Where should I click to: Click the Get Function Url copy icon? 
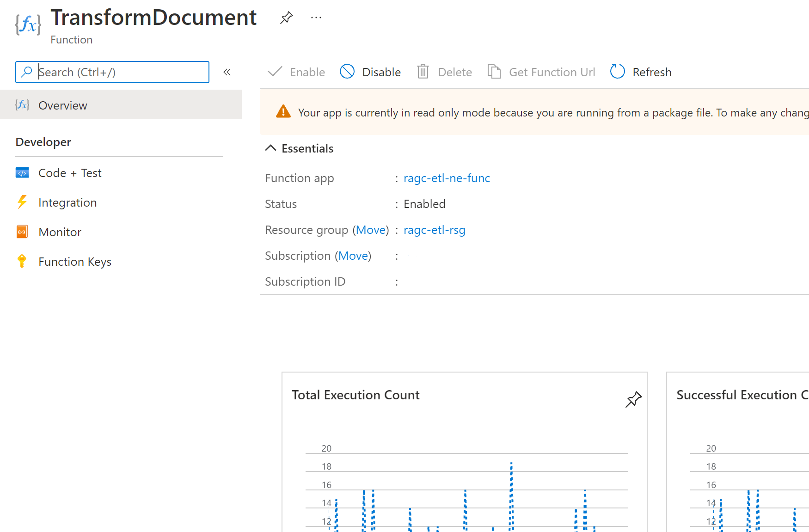(x=494, y=72)
